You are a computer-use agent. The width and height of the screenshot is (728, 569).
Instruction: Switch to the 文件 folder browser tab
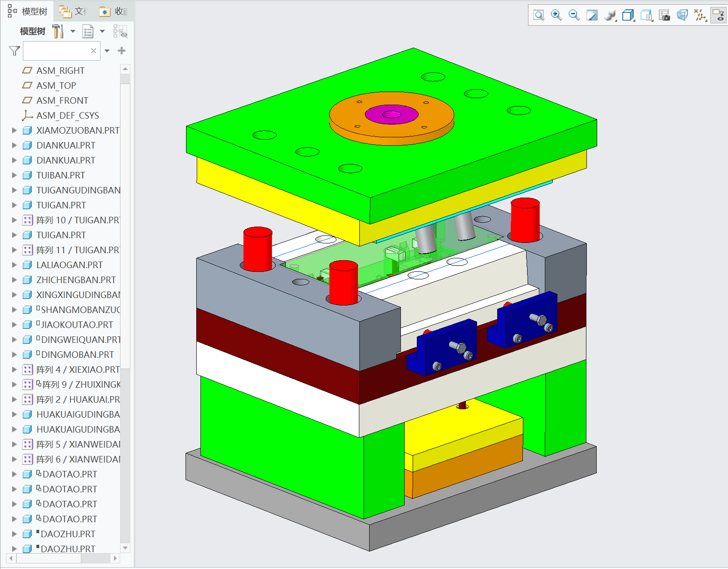[x=75, y=11]
